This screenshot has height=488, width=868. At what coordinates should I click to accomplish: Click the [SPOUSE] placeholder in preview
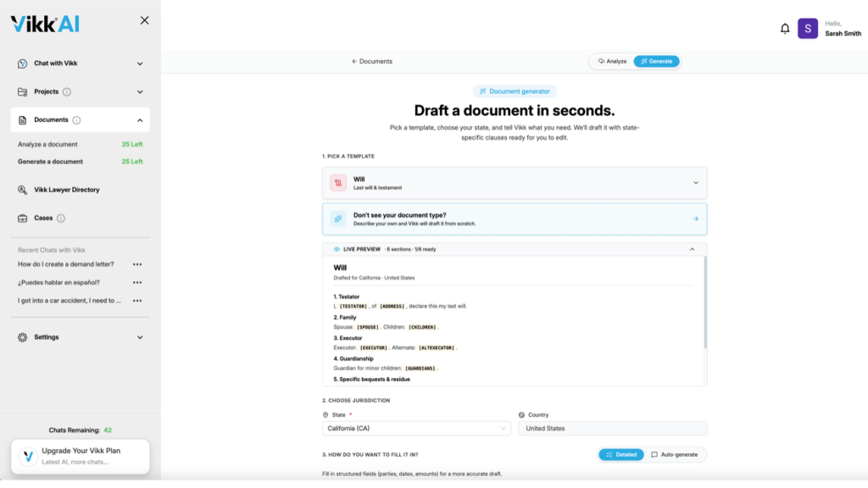[368, 328]
